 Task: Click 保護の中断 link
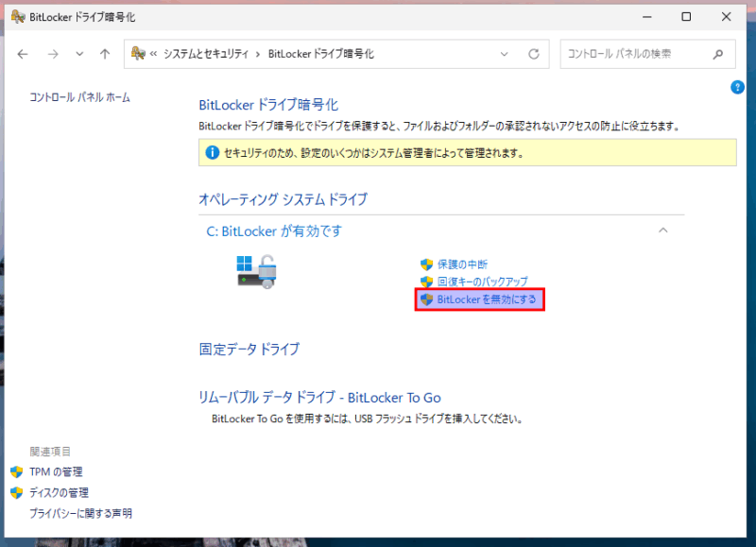tap(462, 265)
